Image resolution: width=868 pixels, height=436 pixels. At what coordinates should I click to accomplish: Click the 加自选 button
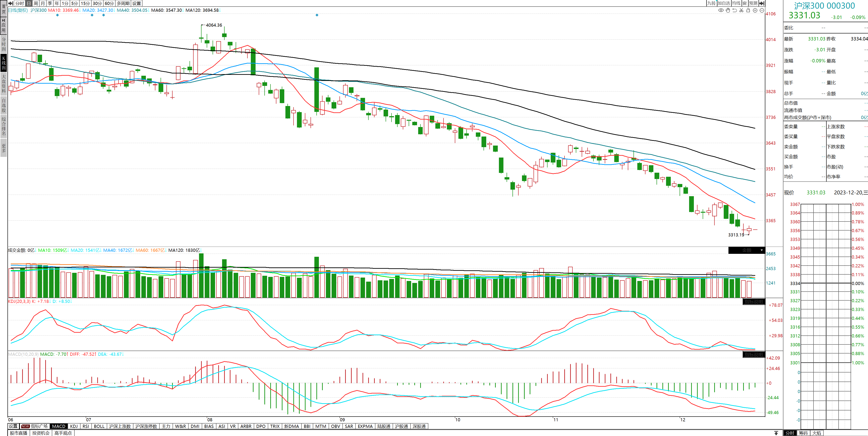click(723, 3)
